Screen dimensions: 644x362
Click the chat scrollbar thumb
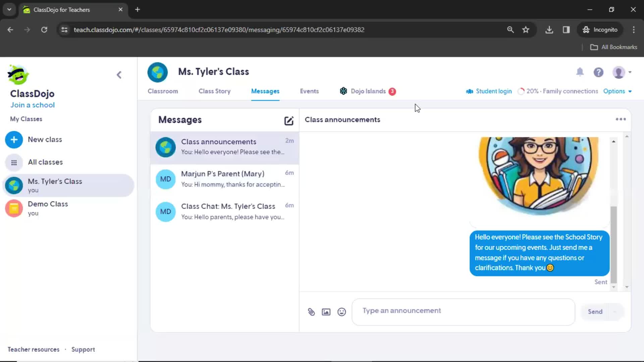tap(613, 245)
